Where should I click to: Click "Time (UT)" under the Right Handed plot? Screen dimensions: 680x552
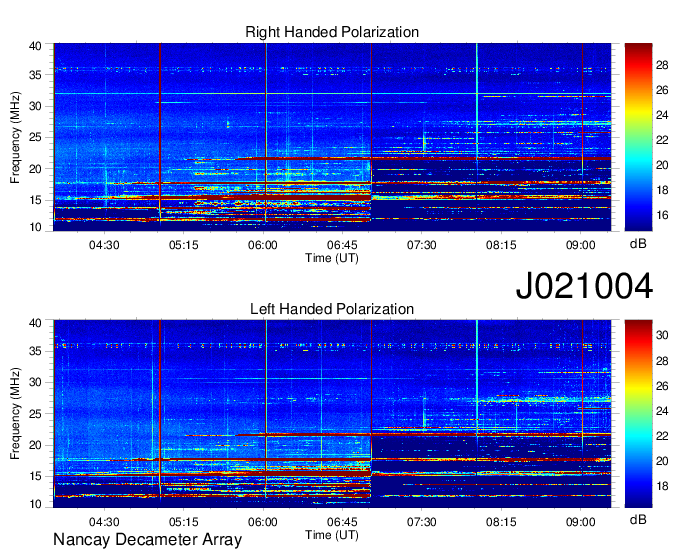332,258
